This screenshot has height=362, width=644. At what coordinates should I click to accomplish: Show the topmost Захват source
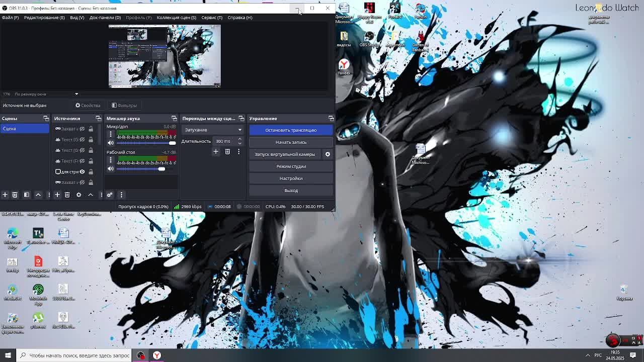[x=82, y=129]
